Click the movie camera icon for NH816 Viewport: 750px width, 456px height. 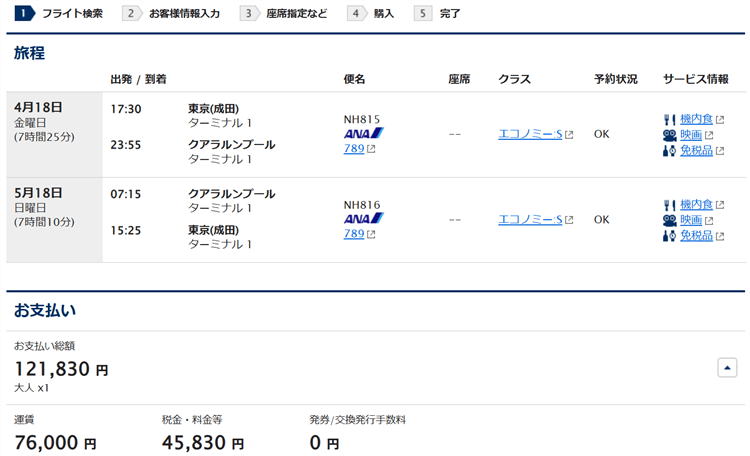pos(670,220)
